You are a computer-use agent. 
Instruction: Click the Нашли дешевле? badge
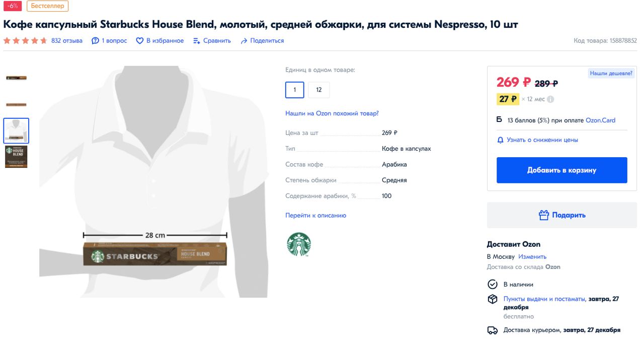pos(611,74)
